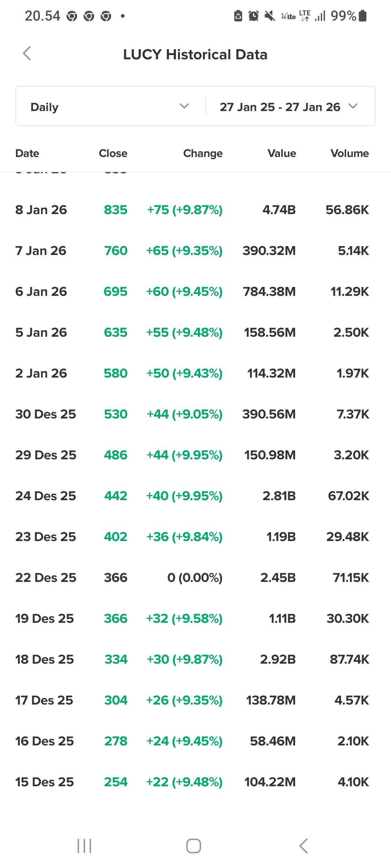Tap the alarm icon in status bar
Viewport: 391px width, 868px height.
pos(253,16)
